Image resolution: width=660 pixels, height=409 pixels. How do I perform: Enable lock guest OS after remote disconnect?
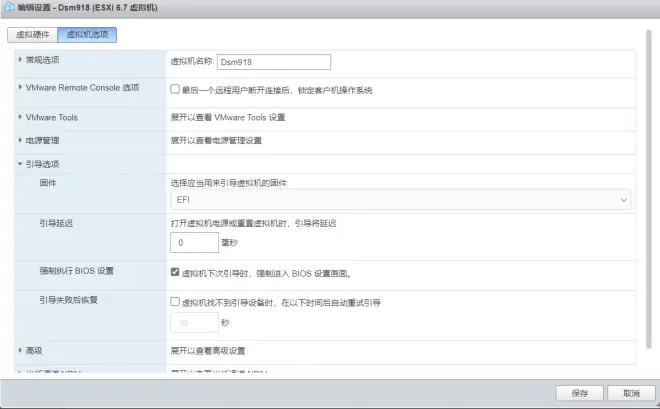coord(175,89)
